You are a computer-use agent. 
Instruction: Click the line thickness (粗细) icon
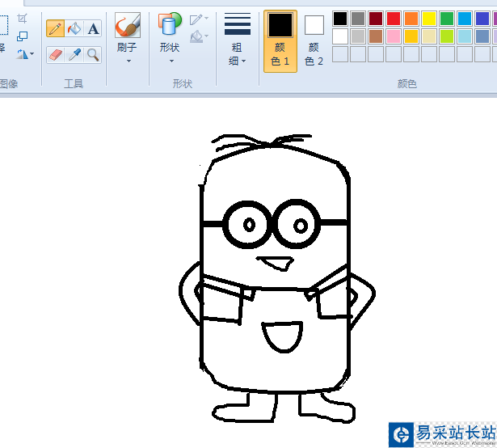(x=238, y=23)
